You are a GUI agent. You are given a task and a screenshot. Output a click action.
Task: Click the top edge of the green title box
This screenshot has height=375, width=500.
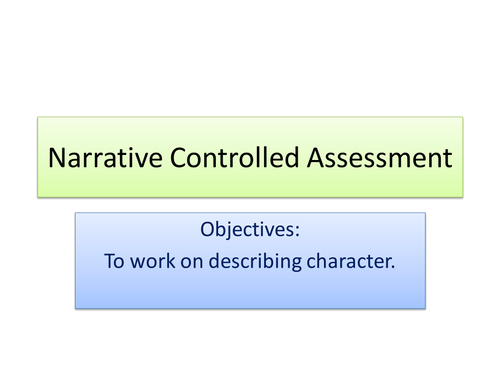pyautogui.click(x=250, y=117)
